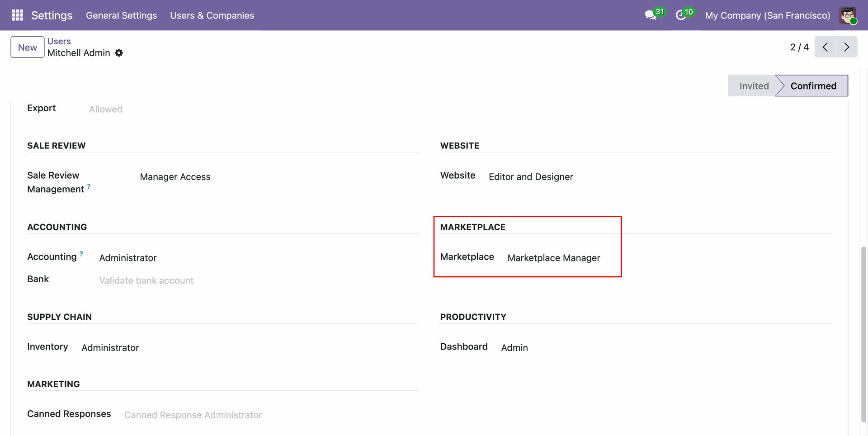Click the PRODUCTIVITY section heading

pos(473,317)
